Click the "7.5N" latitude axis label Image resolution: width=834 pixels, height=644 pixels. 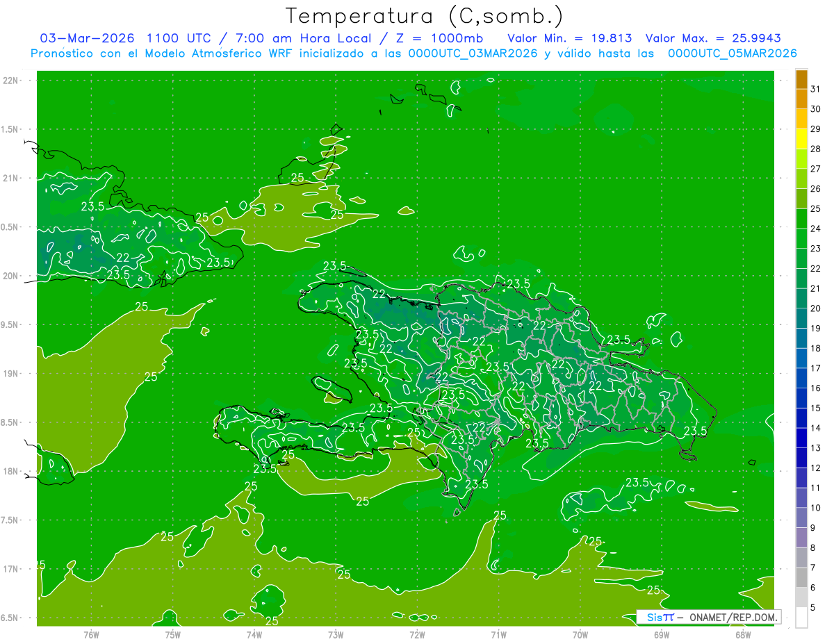tap(11, 520)
